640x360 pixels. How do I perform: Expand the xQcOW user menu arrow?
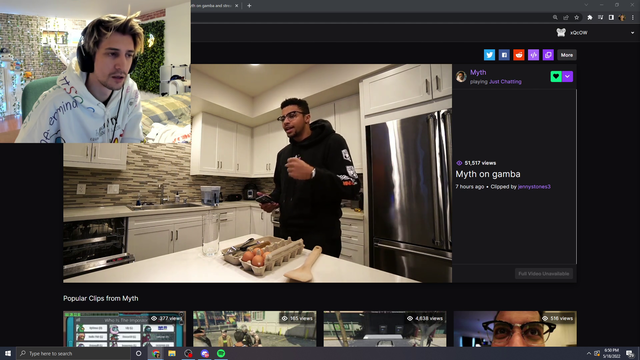pyautogui.click(x=632, y=33)
